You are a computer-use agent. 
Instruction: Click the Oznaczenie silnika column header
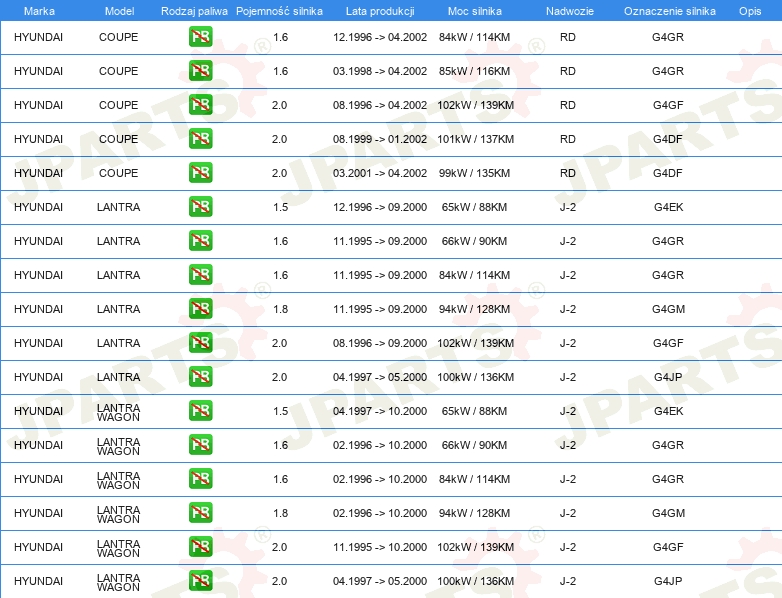pos(669,11)
